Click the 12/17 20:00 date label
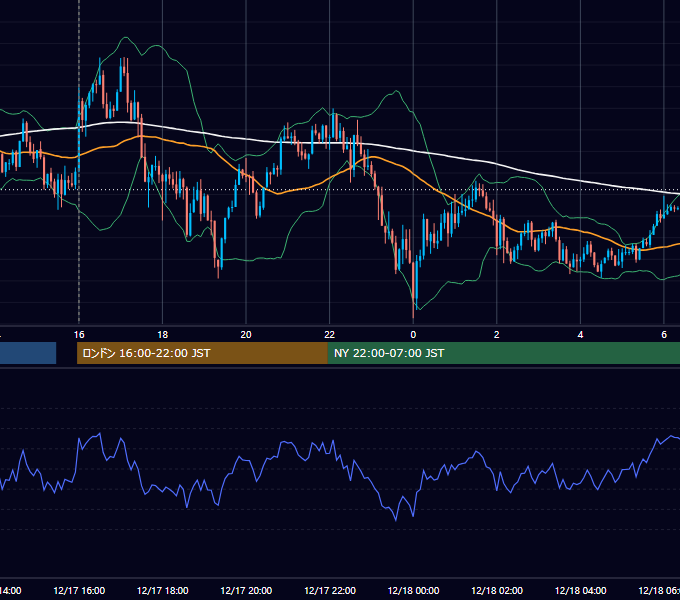The image size is (680, 600). tap(246, 590)
